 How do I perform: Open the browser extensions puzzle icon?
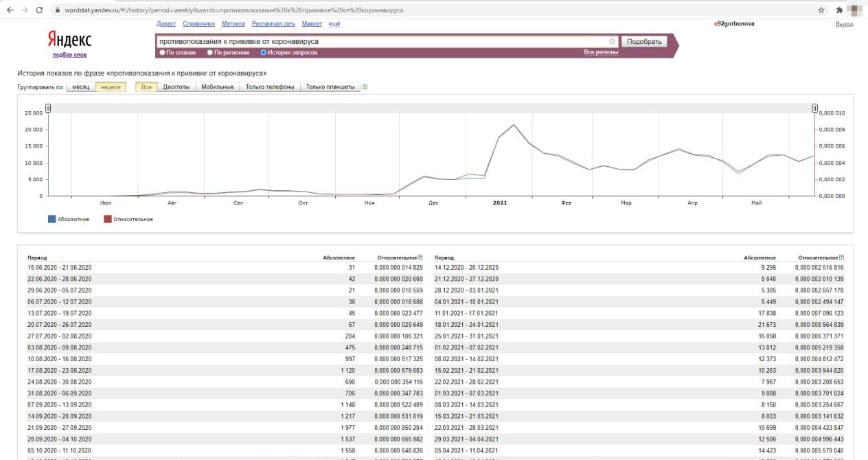coord(838,10)
